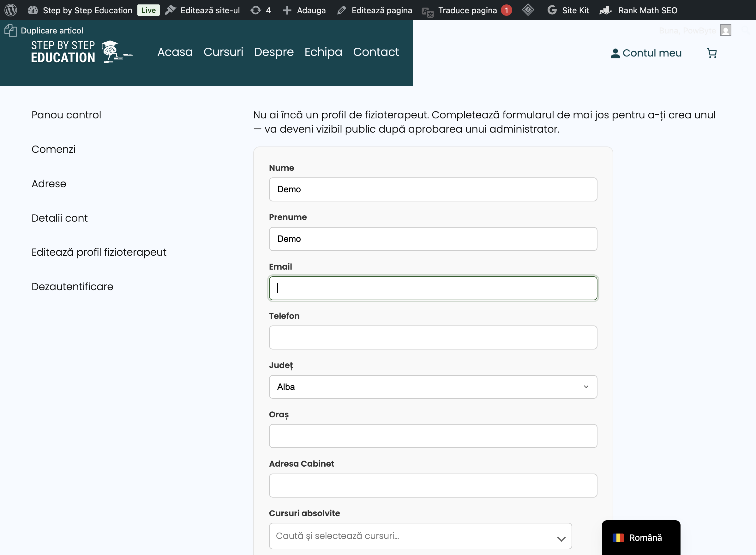Viewport: 756px width, 555px height.
Task: Open the WordPress logo menu
Action: pos(11,10)
